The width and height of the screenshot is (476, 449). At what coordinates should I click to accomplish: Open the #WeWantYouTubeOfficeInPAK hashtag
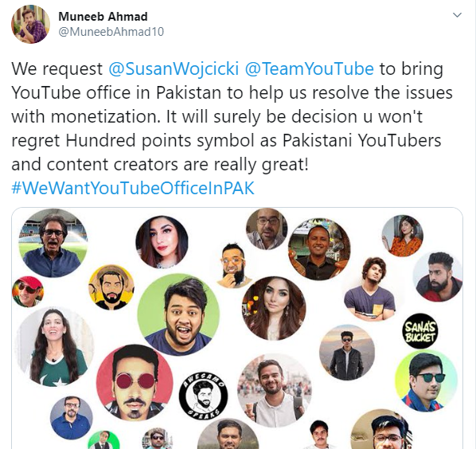133,188
